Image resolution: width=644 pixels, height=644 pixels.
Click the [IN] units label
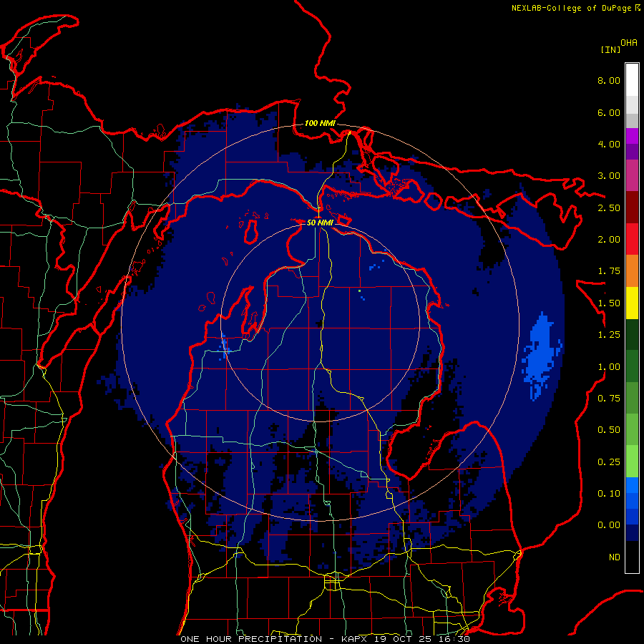click(x=611, y=49)
